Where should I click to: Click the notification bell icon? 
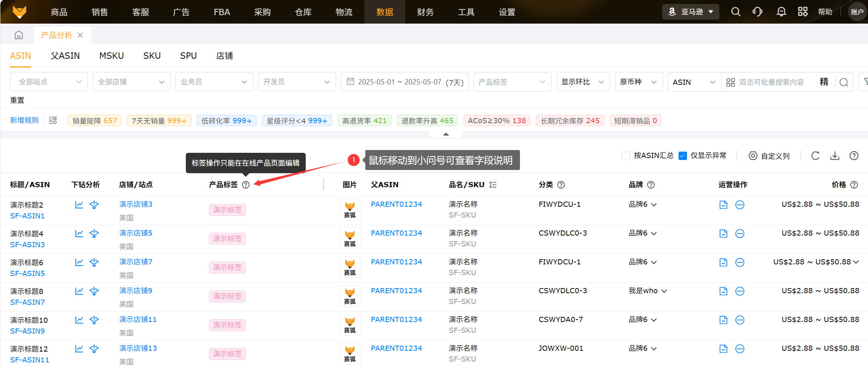781,12
